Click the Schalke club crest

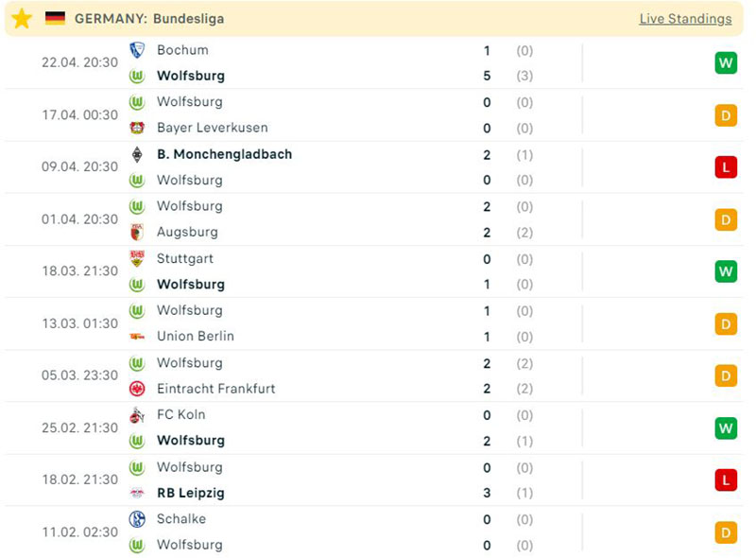tap(137, 519)
